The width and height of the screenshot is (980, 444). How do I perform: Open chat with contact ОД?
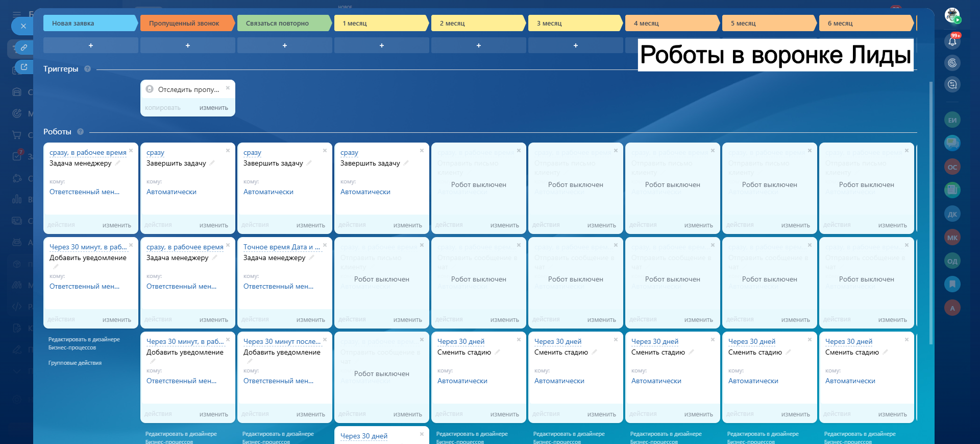point(952,261)
